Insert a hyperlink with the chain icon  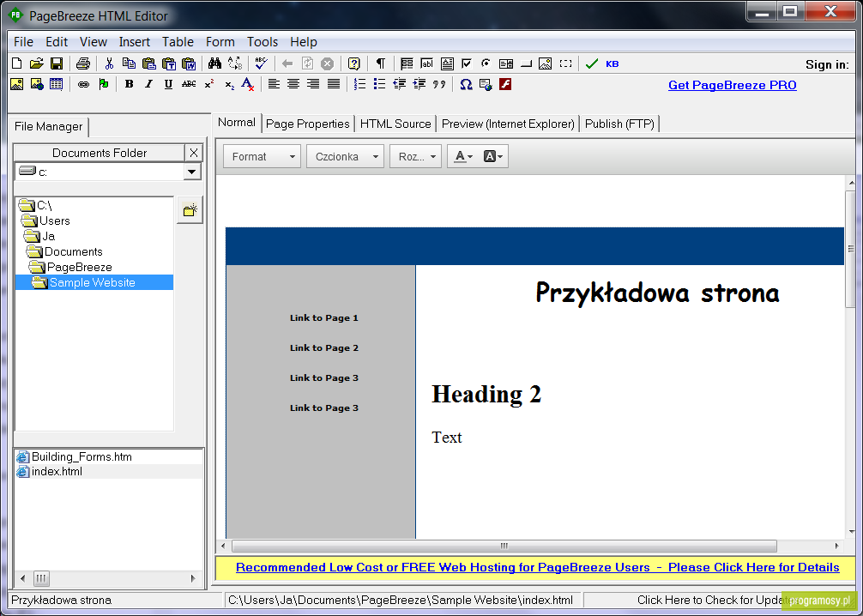point(83,84)
